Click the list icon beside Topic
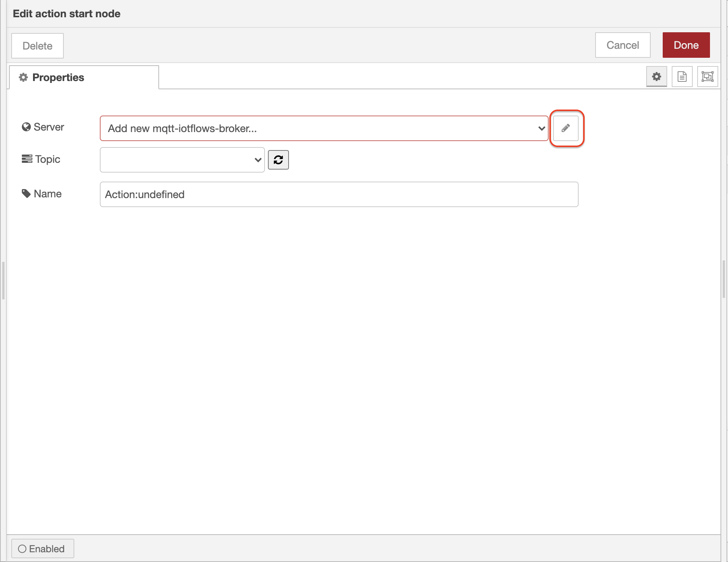Viewport: 728px width, 562px height. pos(27,159)
